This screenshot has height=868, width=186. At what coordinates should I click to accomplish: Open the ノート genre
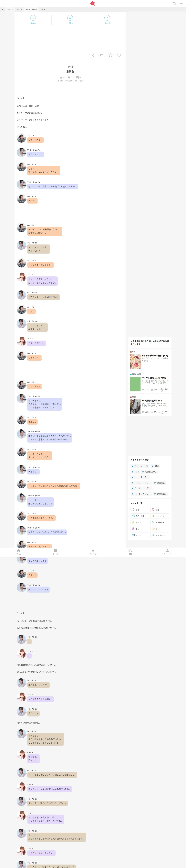[x=140, y=535]
